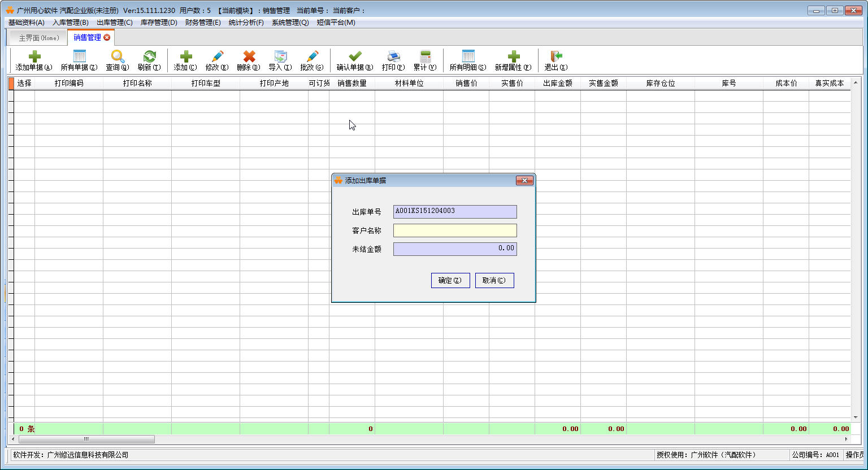The width and height of the screenshot is (868, 470).
Task: Click the 取消(C) button in dialog
Action: pos(494,280)
